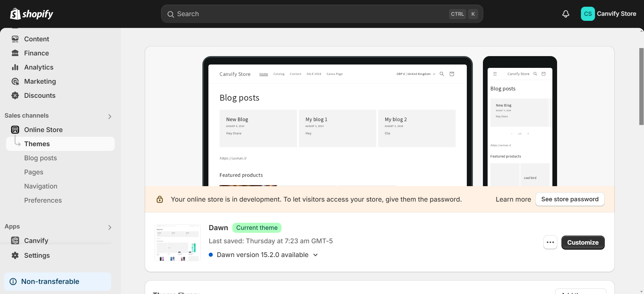
Task: Click Catalog in the desktop preview
Action: click(x=279, y=74)
